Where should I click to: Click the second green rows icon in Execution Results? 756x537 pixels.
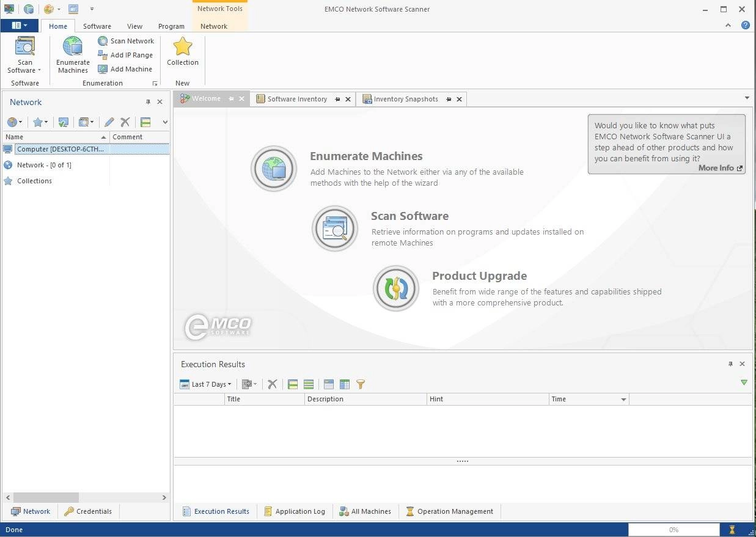(309, 384)
